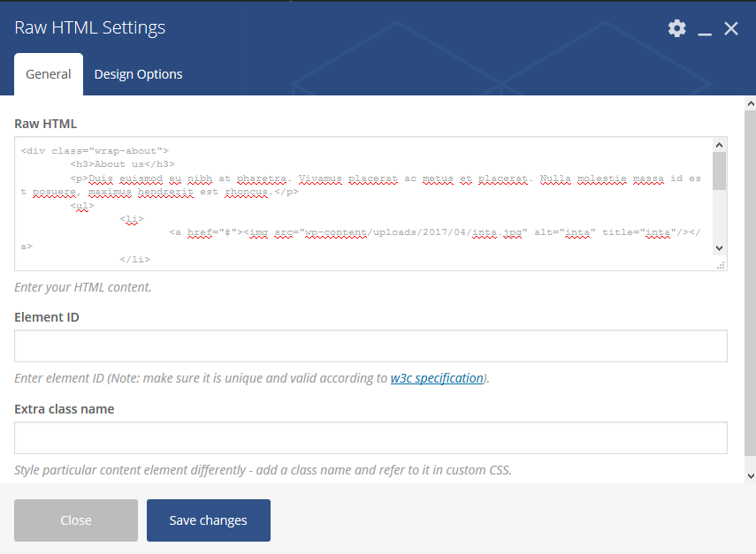This screenshot has width=756, height=554.
Task: Click the Extra class name input field
Action: pyautogui.click(x=370, y=438)
